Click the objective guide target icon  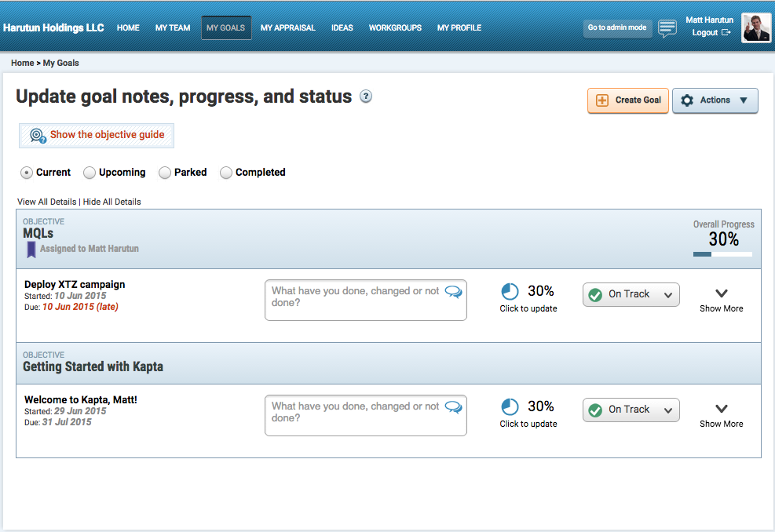[38, 135]
